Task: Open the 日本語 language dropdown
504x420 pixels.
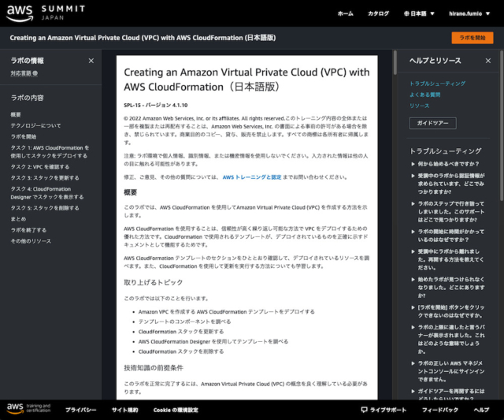Action: click(419, 13)
